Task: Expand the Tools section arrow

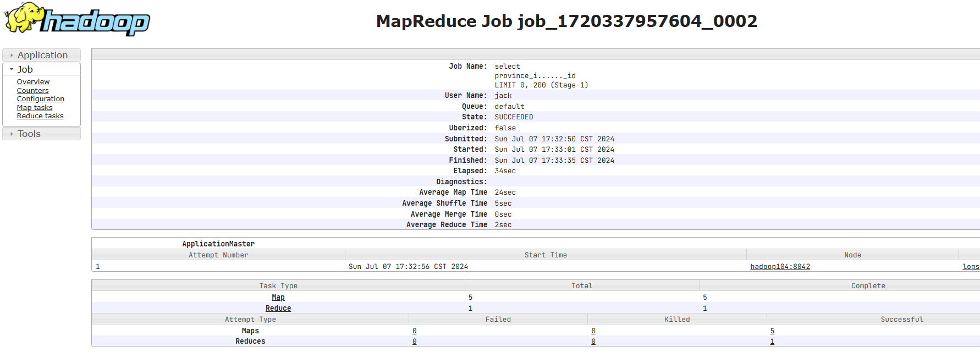Action: pos(12,134)
